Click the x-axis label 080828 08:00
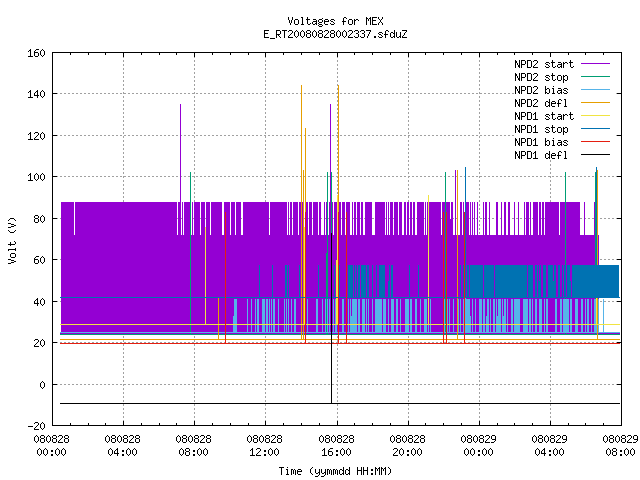The height and width of the screenshot is (480, 640). [x=193, y=446]
